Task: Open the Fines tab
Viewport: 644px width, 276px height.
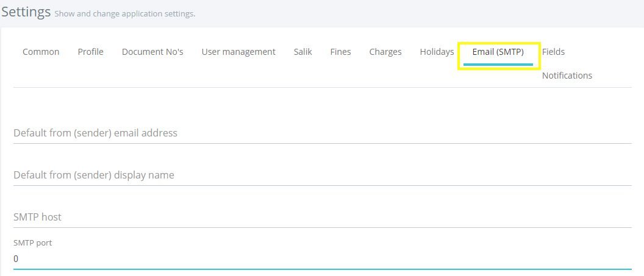Action: (x=340, y=52)
